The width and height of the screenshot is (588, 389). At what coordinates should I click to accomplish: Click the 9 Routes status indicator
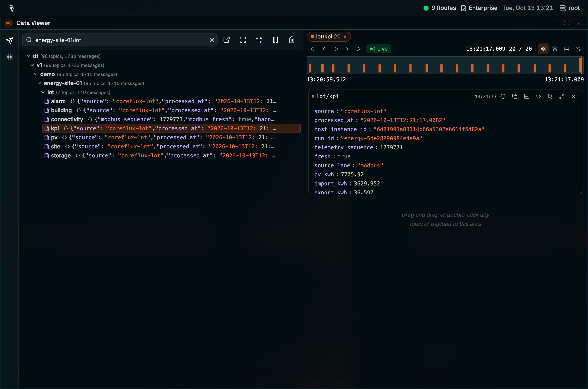[440, 8]
